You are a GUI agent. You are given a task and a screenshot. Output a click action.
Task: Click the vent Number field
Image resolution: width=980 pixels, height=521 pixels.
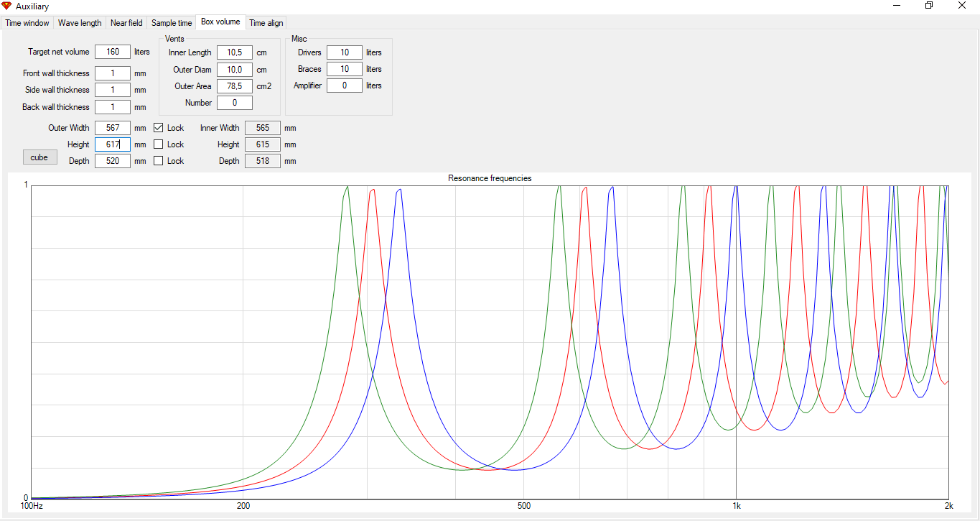coord(235,103)
